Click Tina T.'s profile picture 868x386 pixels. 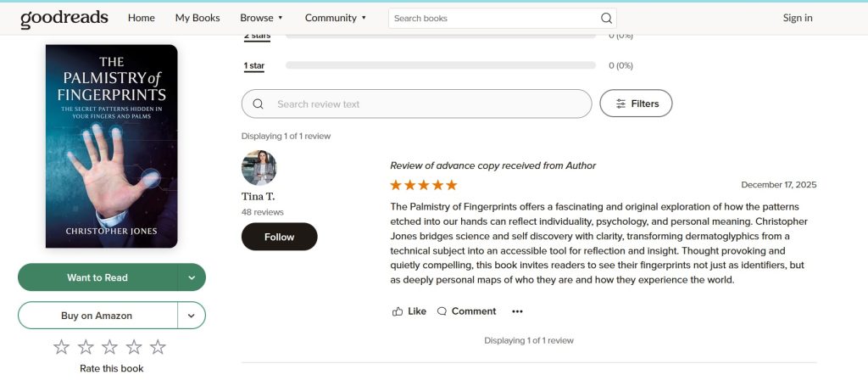(259, 168)
